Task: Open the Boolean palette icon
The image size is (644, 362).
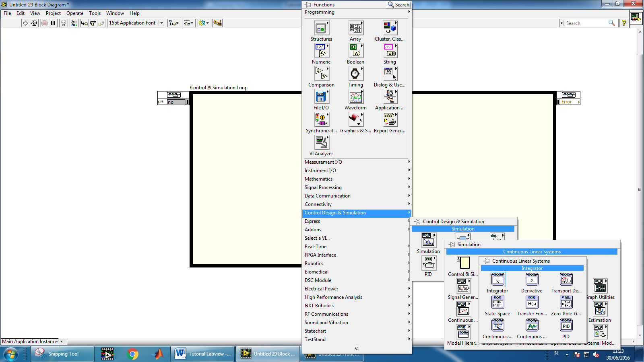Action: coord(355,51)
